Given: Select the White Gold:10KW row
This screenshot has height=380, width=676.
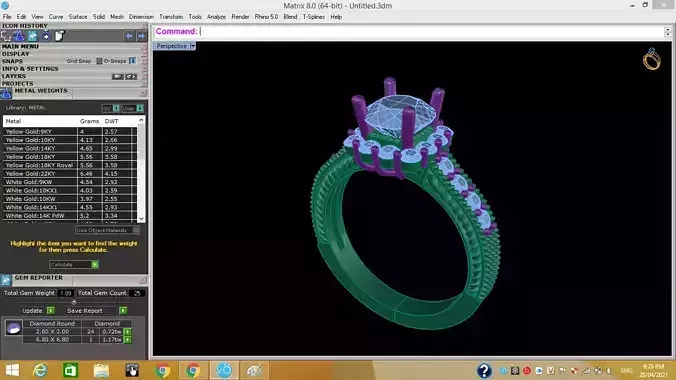Looking at the screenshot, I should tap(70, 199).
